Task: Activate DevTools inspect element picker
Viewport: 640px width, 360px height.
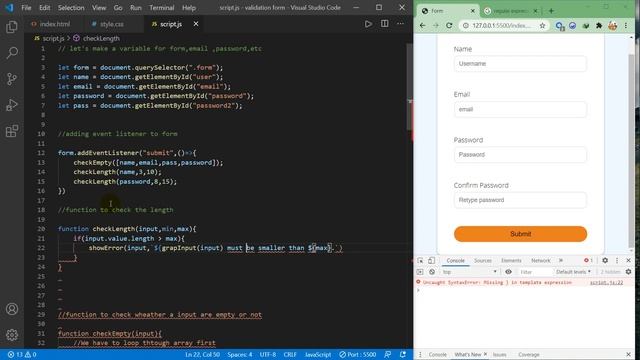Action: 420,260
